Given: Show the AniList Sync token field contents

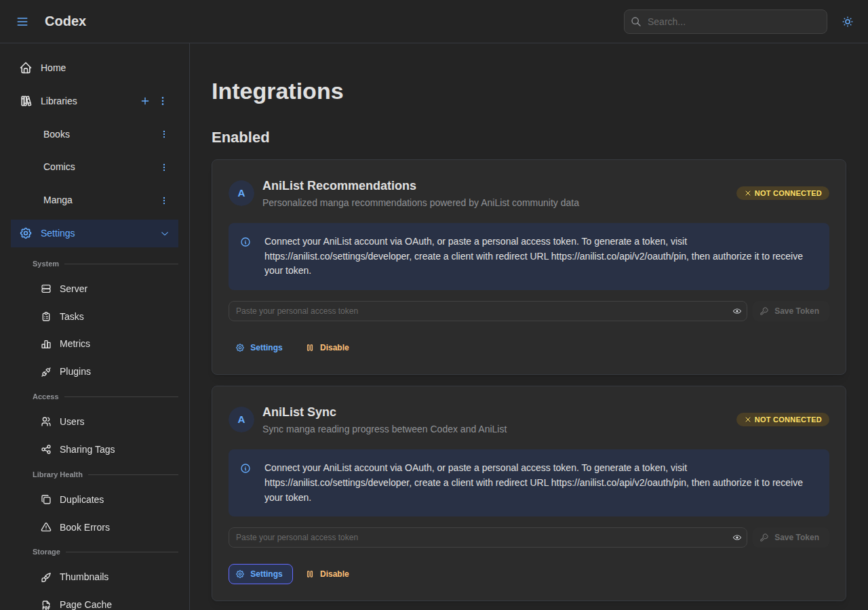Looking at the screenshot, I should 736,537.
